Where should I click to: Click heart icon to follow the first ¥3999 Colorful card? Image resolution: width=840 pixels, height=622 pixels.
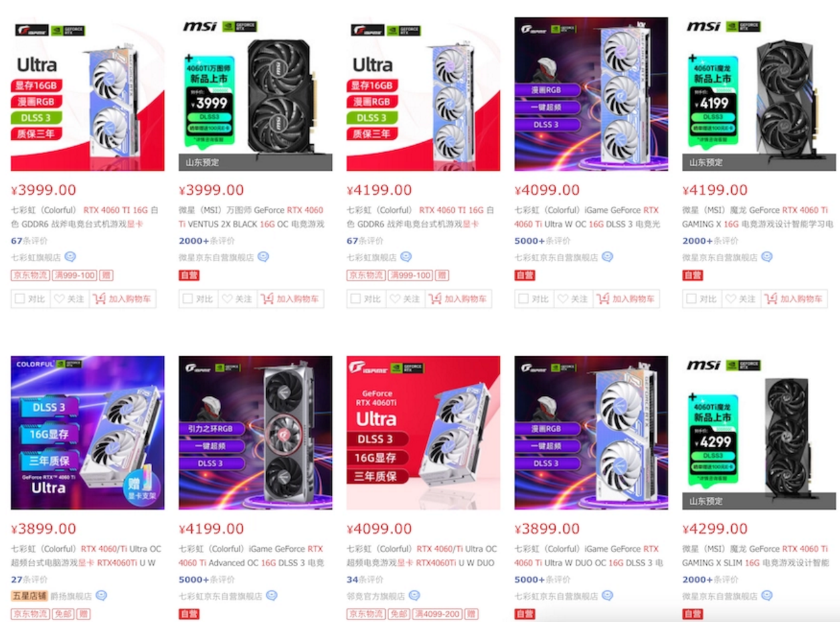pos(60,299)
